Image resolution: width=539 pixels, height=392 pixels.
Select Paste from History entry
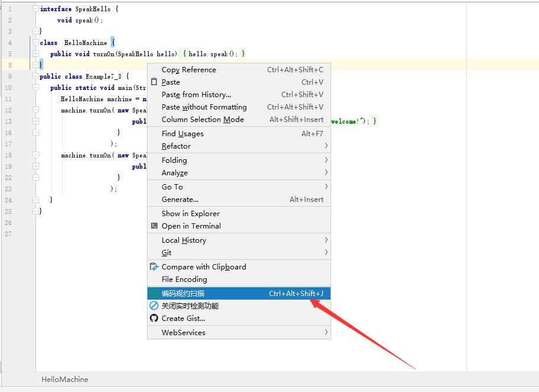point(239,95)
